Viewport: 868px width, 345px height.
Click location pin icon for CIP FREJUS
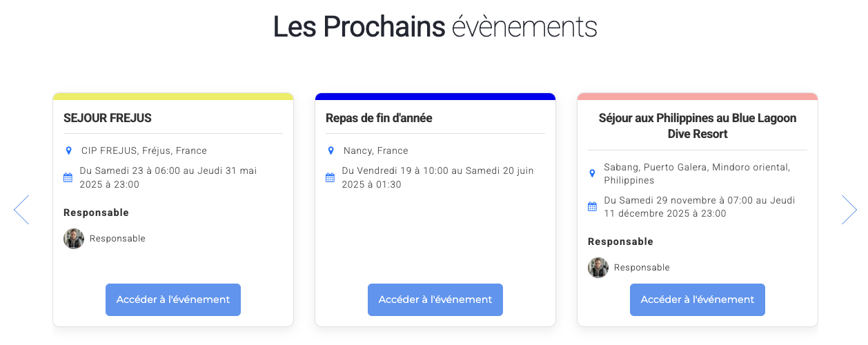pos(68,150)
